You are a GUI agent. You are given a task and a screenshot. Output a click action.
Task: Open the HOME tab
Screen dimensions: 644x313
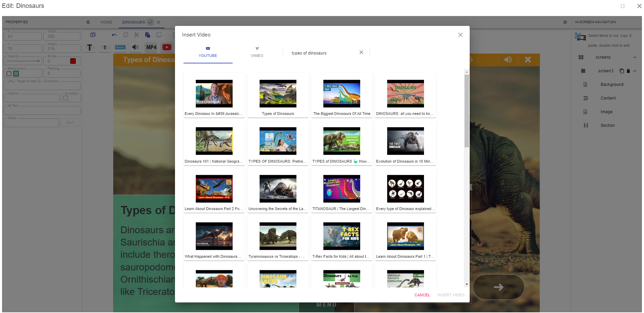pyautogui.click(x=106, y=22)
